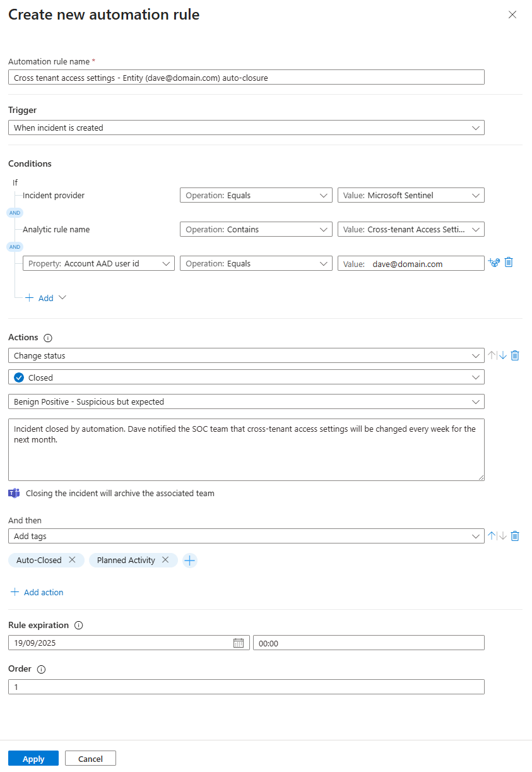532x772 pixels.
Task: Open the Closed status dropdown
Action: (x=246, y=377)
